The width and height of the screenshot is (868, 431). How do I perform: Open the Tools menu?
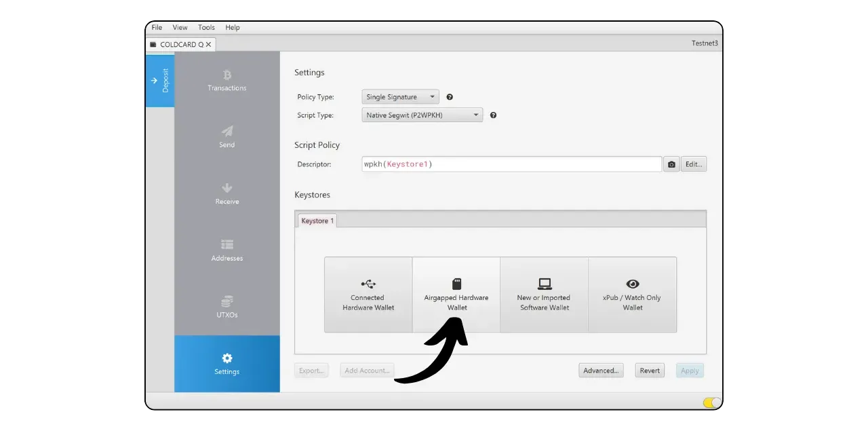(x=206, y=28)
